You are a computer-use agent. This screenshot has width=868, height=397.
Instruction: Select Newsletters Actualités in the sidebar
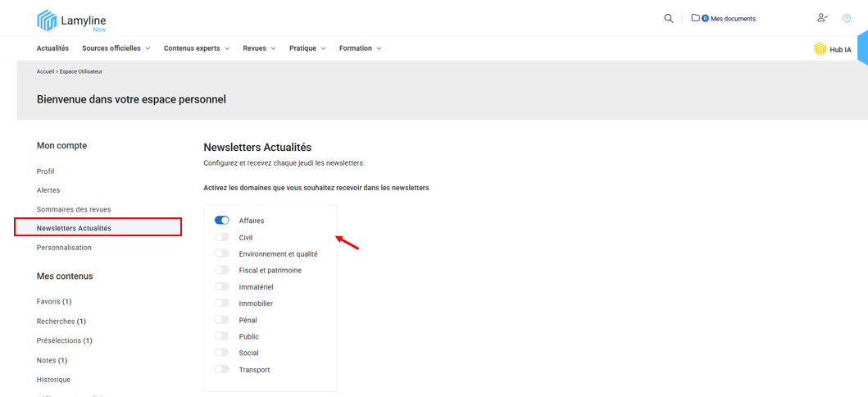point(74,228)
